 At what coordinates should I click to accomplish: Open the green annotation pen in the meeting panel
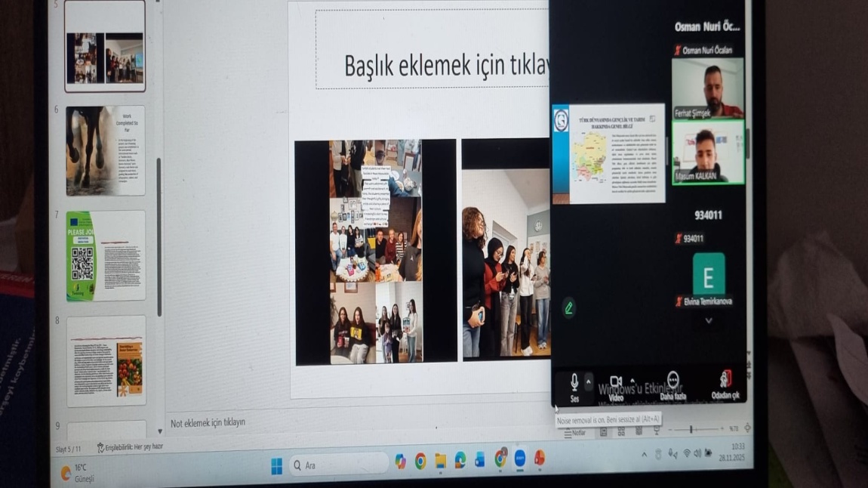[571, 308]
